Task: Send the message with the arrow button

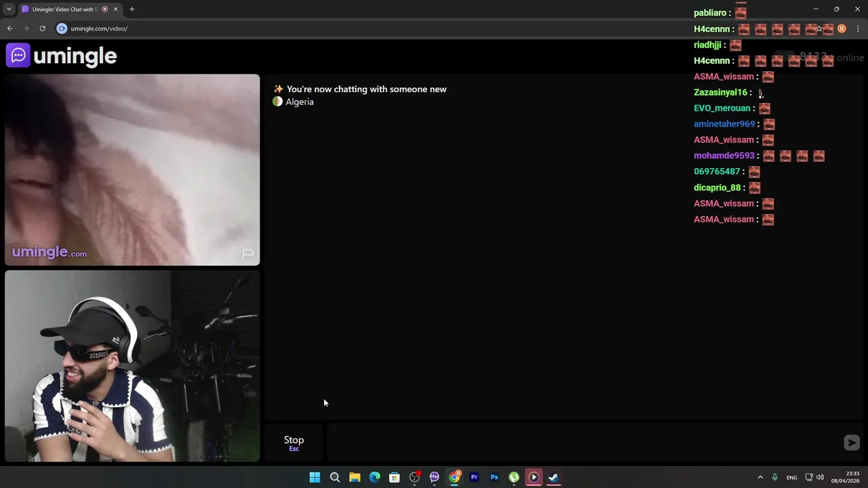Action: pyautogui.click(x=852, y=443)
